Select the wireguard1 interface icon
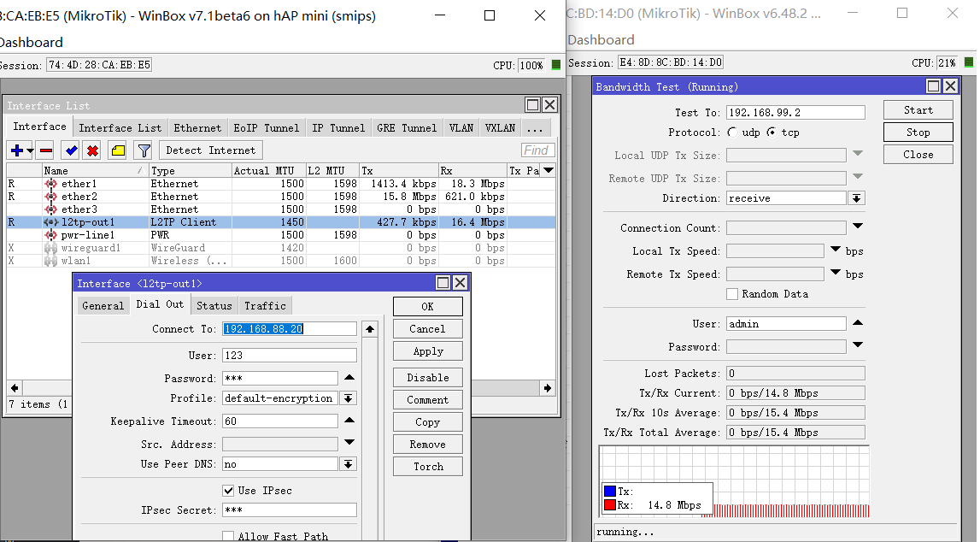Screen dimensions: 980x542 (x=51, y=248)
